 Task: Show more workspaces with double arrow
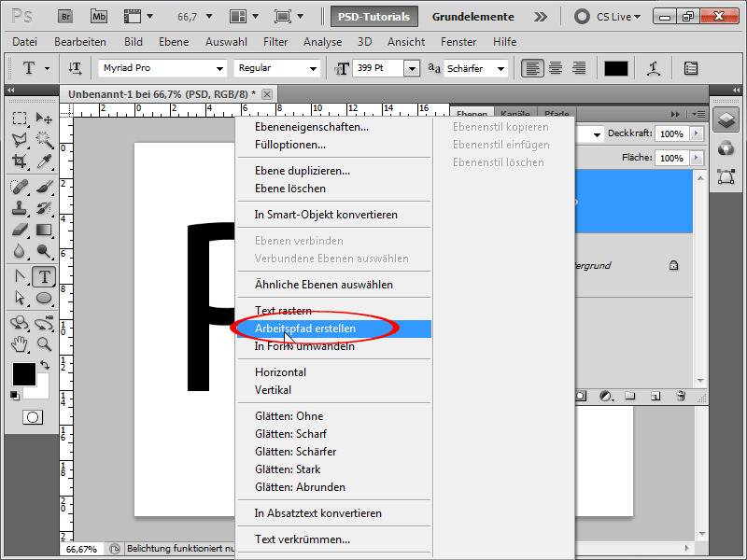tap(541, 17)
